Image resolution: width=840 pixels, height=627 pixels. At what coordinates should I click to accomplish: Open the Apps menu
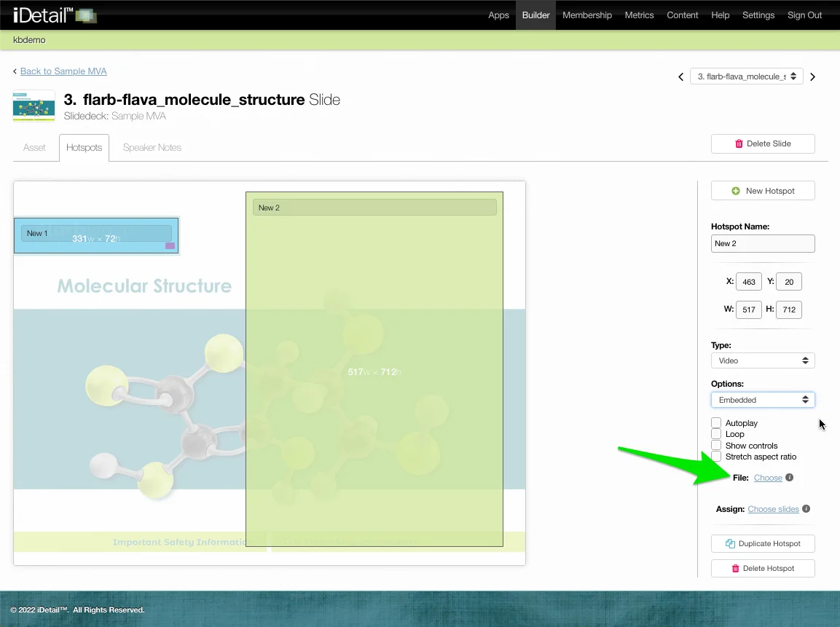(498, 15)
